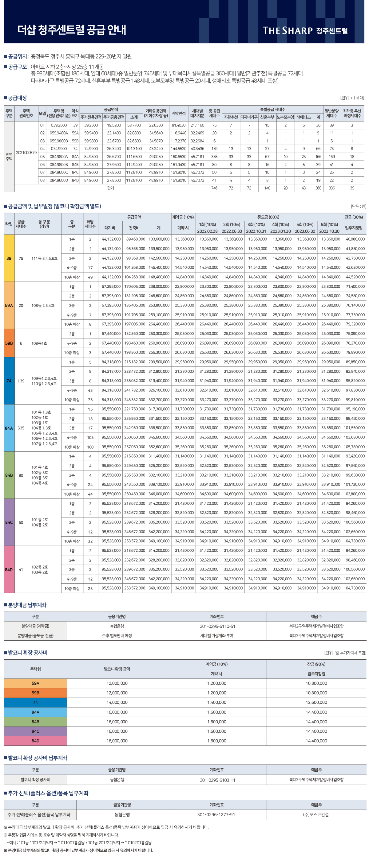
Task: Click pink '84D' cell in price table
Action: [9, 570]
